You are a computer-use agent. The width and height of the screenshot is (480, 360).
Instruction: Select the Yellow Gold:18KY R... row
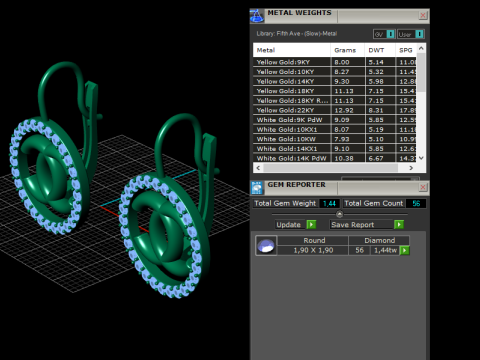335,101
